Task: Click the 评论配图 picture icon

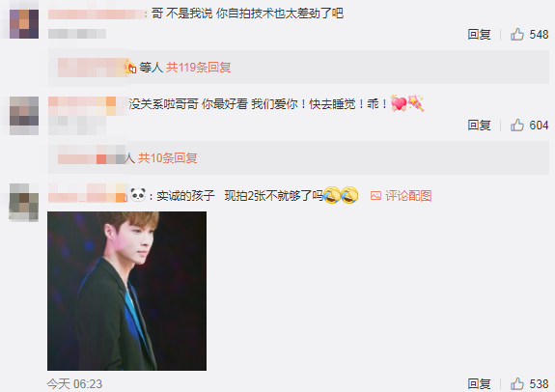Action: [x=375, y=195]
